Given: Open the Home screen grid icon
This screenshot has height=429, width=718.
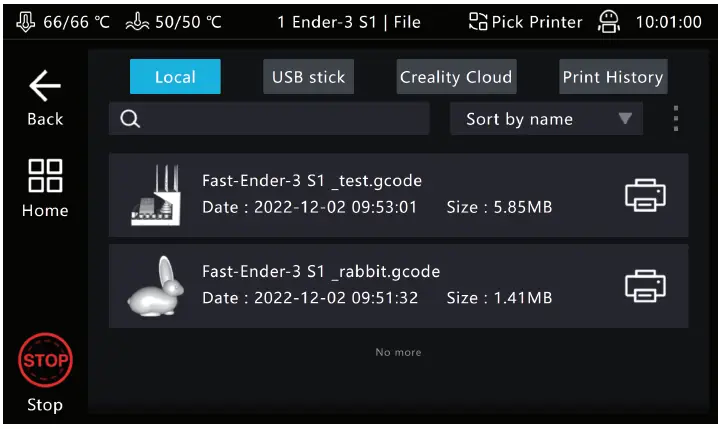Looking at the screenshot, I should (45, 175).
